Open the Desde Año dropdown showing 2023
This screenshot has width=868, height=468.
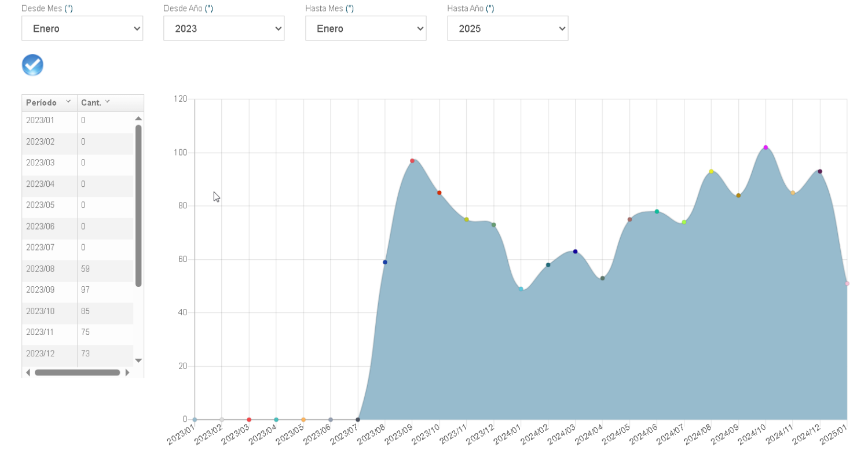[224, 28]
